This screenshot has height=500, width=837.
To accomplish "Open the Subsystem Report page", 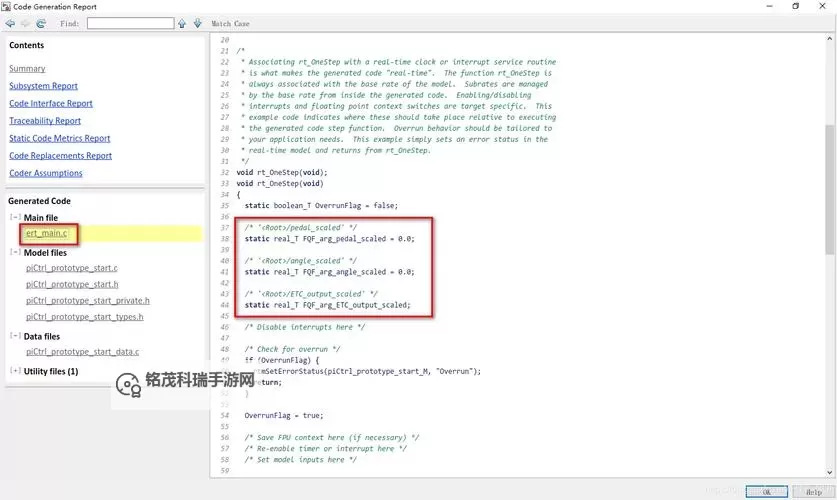I will pos(43,86).
